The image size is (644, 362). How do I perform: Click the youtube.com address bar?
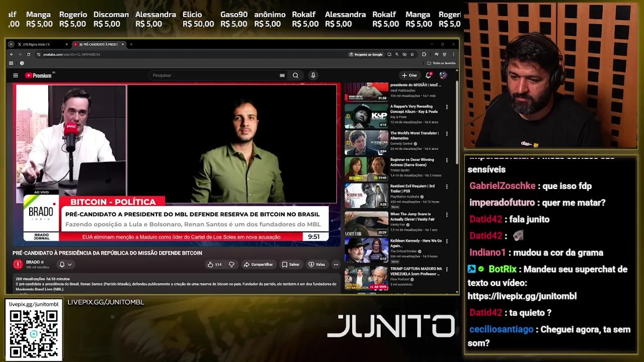point(191,54)
